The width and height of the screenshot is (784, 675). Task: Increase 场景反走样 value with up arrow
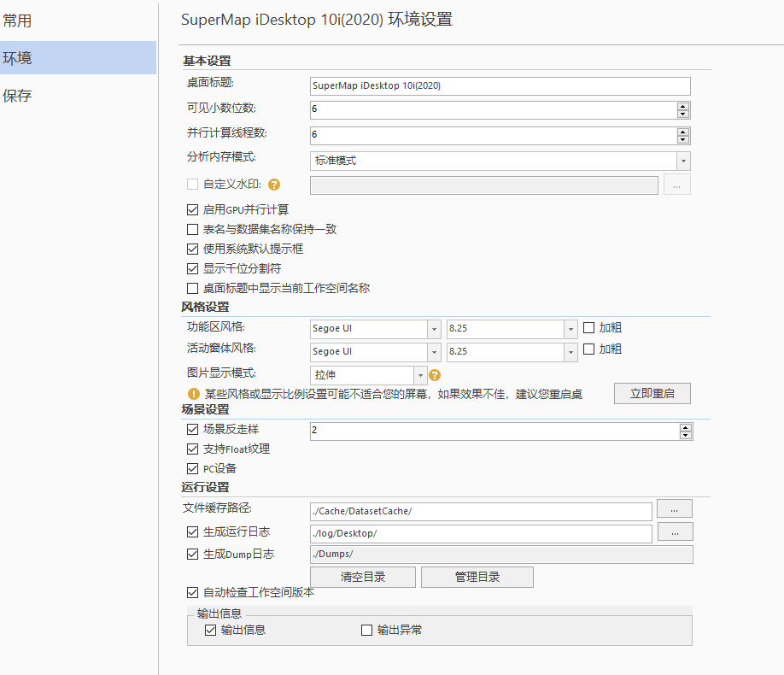[x=686, y=427]
